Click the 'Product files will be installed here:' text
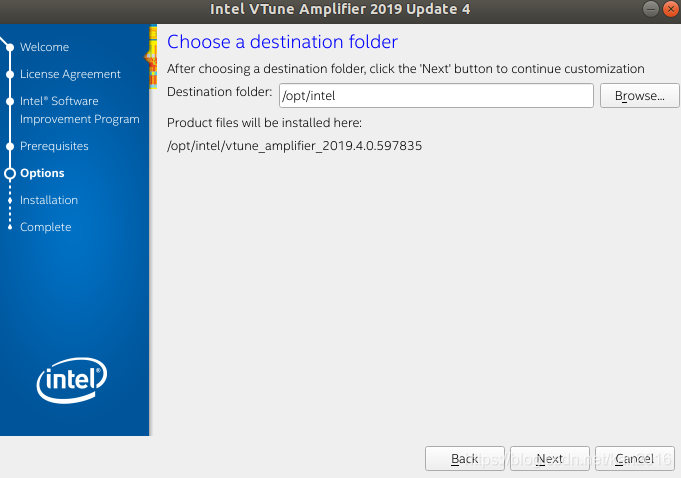This screenshot has width=681, height=478. pos(264,123)
